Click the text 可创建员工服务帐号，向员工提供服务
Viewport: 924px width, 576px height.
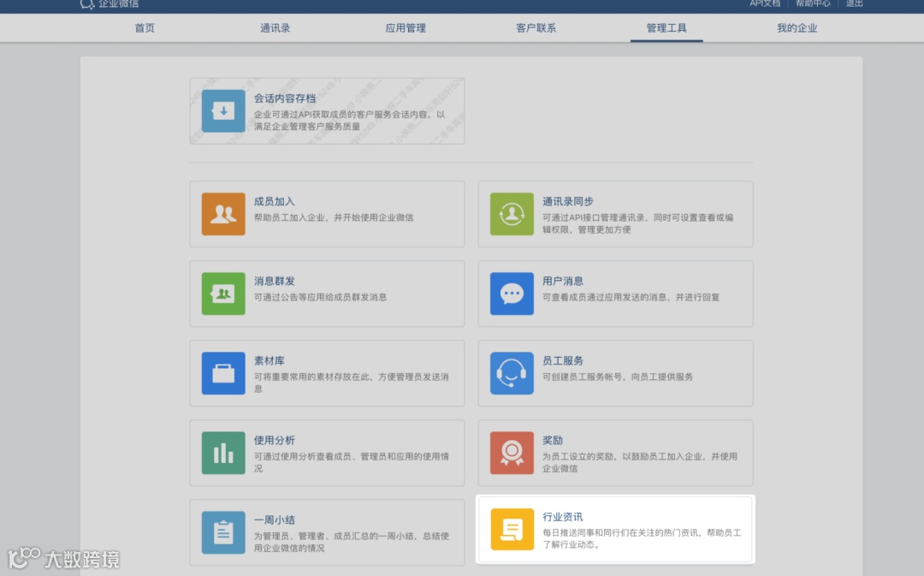pyautogui.click(x=618, y=377)
